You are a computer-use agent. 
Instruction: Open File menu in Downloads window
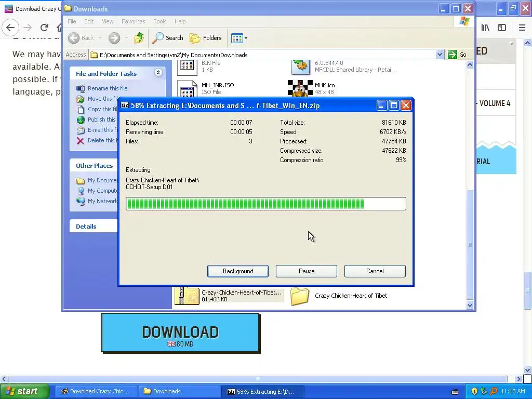pos(72,21)
